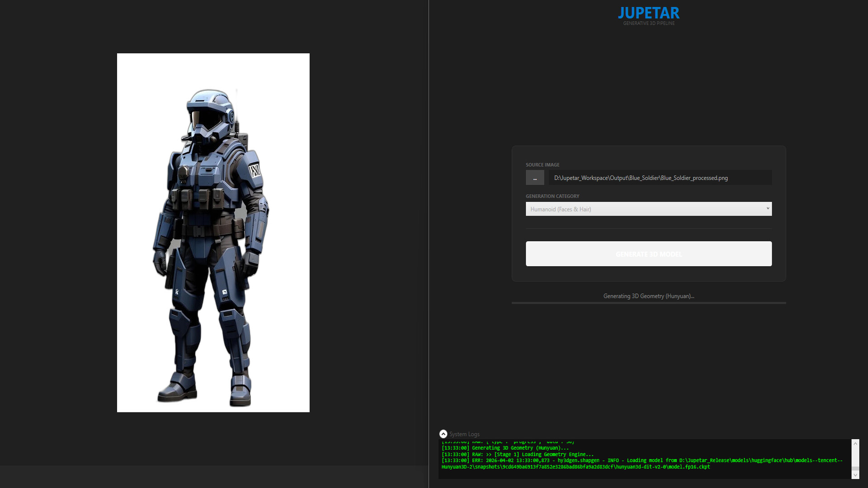The width and height of the screenshot is (868, 488).
Task: Click the Blue Soldier preview image
Action: [x=213, y=232]
